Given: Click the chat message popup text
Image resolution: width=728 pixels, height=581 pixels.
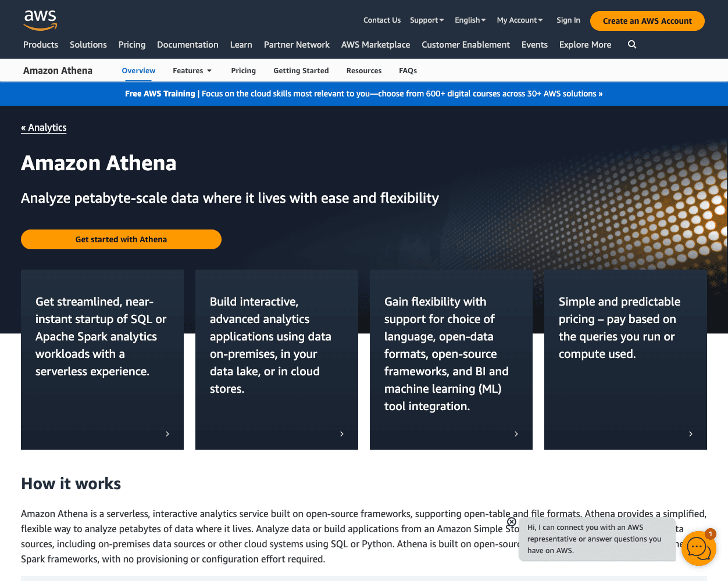Looking at the screenshot, I should pos(594,539).
